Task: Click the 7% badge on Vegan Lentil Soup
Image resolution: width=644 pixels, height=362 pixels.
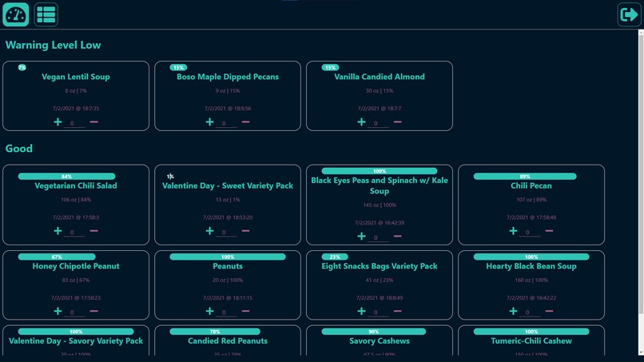Action: pos(22,67)
